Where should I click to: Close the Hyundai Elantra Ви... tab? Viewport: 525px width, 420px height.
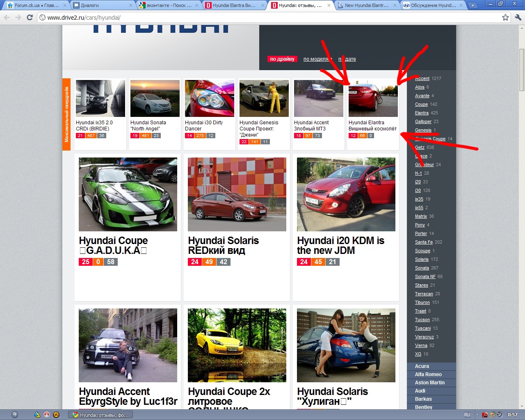(263, 5)
